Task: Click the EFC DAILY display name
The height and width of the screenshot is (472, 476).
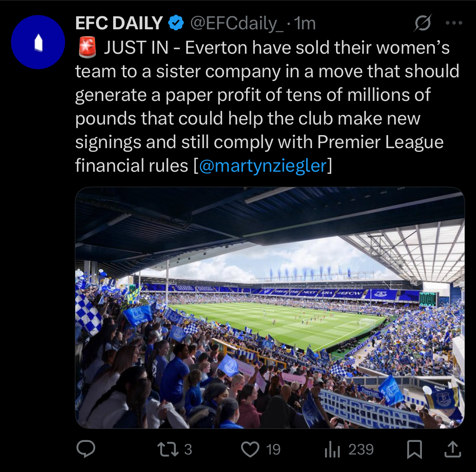Action: coord(119,23)
